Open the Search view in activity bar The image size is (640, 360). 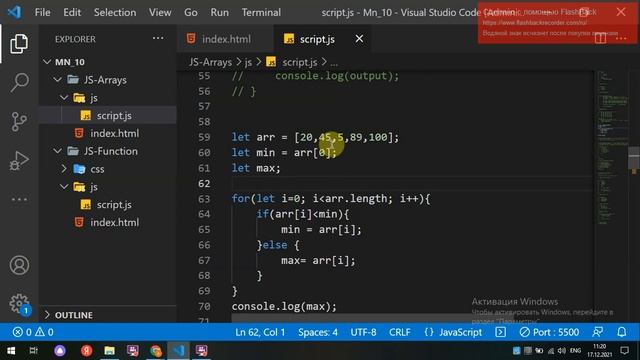tap(19, 82)
